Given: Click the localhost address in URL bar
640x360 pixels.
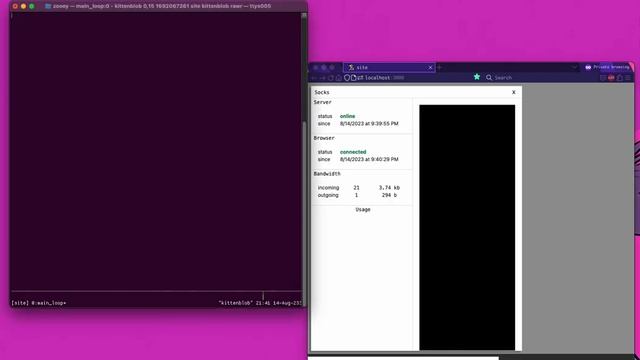Looking at the screenshot, I should [377, 78].
